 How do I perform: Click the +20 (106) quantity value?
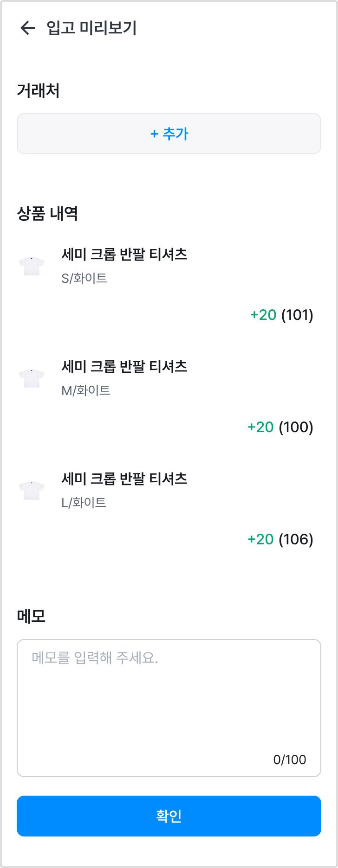pos(280,539)
